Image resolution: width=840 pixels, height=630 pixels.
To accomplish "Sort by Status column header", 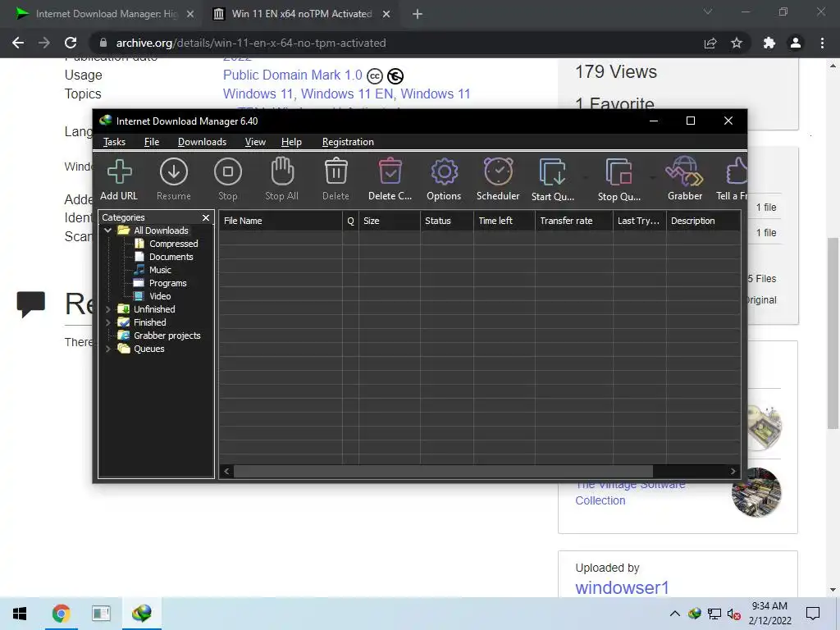I will [447, 221].
